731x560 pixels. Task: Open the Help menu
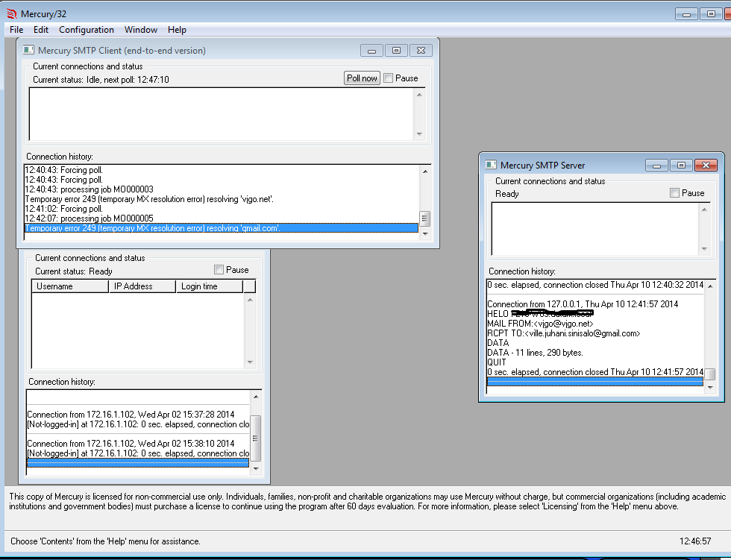pos(178,29)
